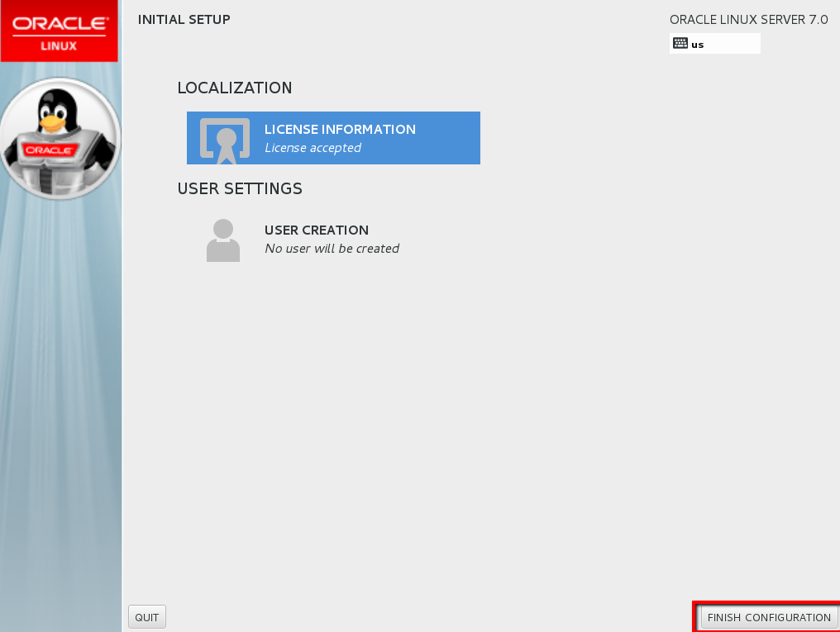
Task: Click the 'LICENSE INFORMATION' title
Action: tap(340, 130)
